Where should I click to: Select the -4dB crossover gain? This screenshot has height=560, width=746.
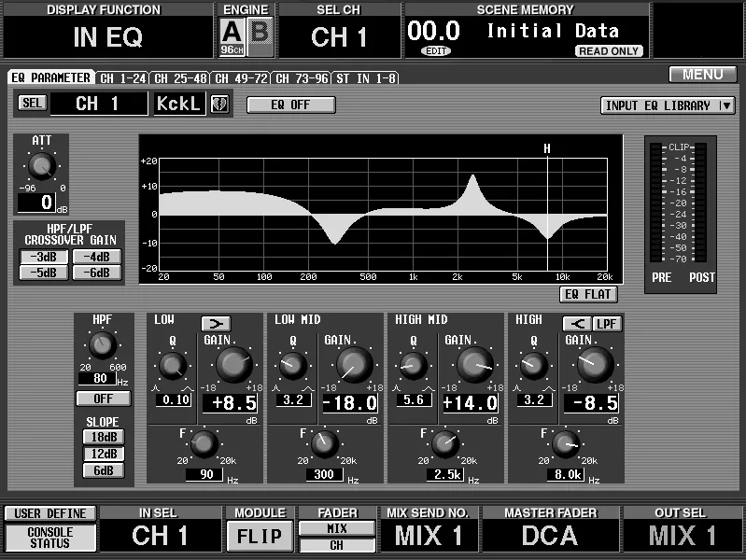pos(96,257)
